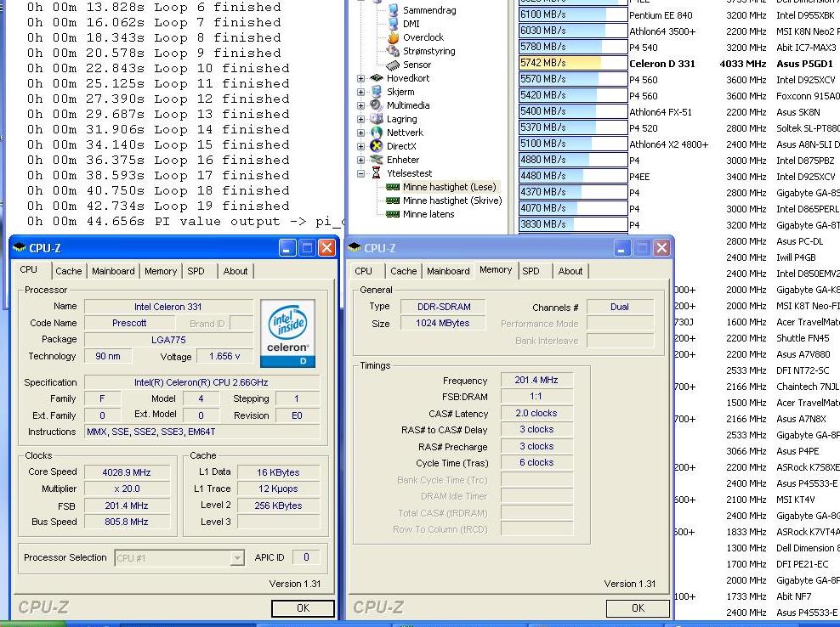840x627 pixels.
Task: Click the Nettverk network icon
Action: point(377,133)
